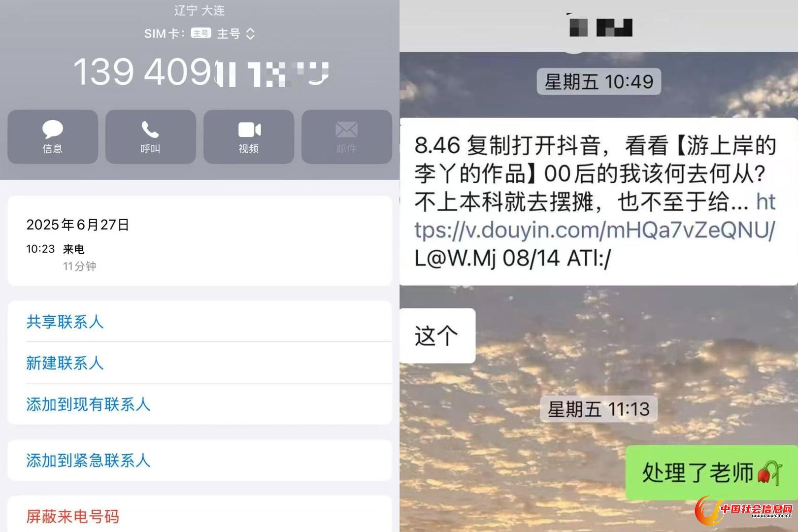Choose 添加到紧急联系人
Viewport: 798px width, 532px height.
point(199,460)
